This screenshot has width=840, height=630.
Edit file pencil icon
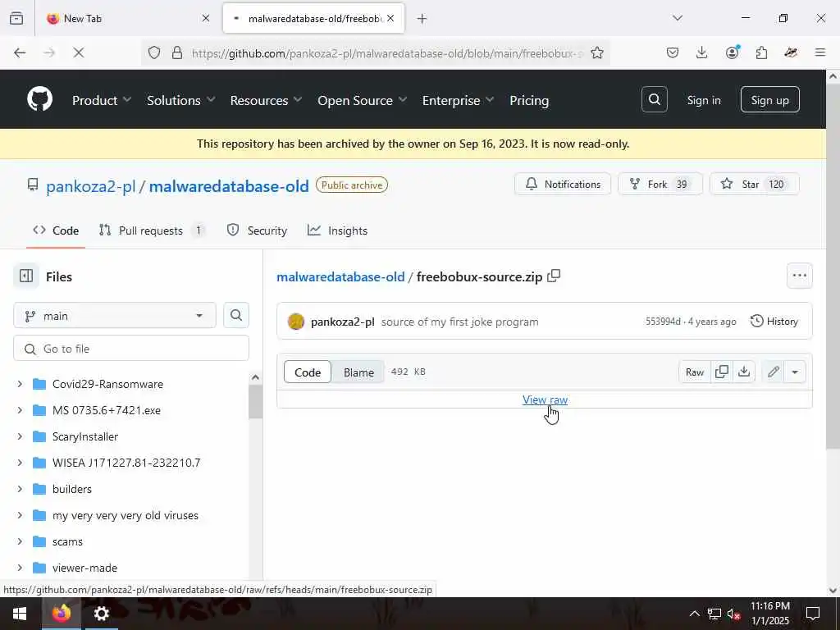(773, 372)
